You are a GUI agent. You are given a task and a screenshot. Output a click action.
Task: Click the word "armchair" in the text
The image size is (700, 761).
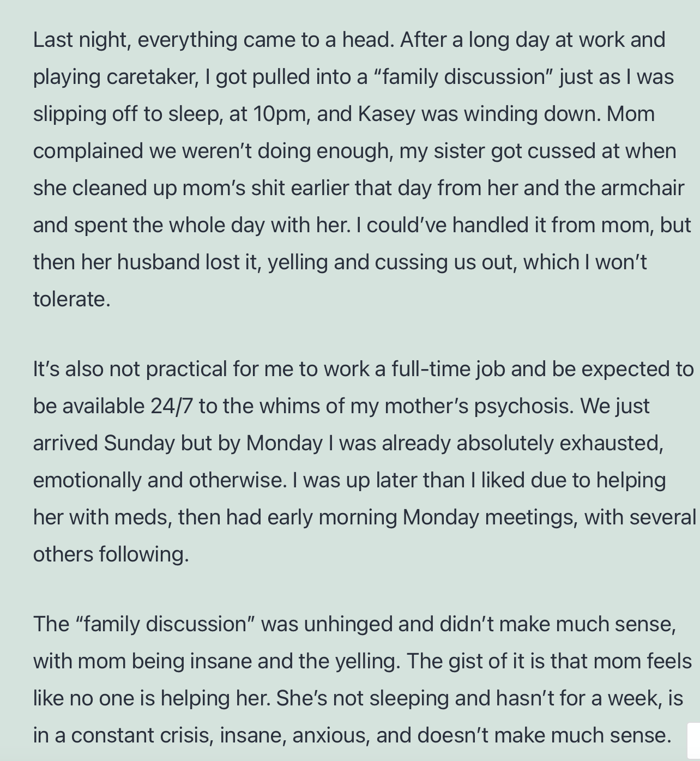[642, 188]
